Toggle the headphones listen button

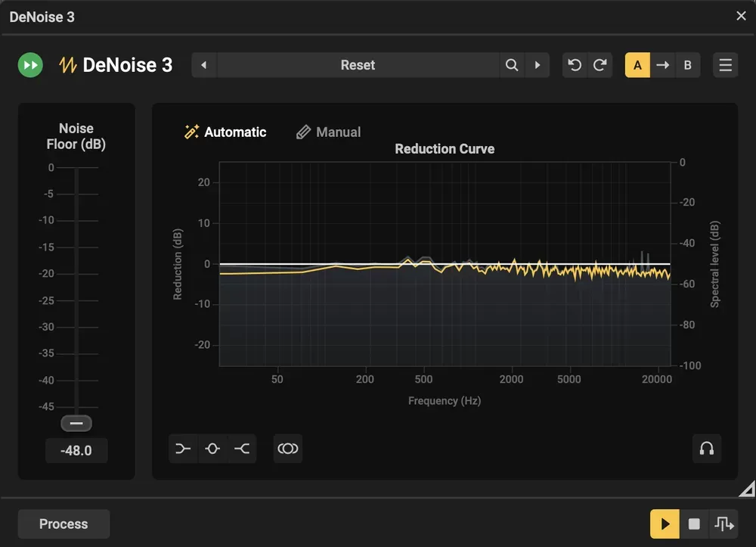707,449
